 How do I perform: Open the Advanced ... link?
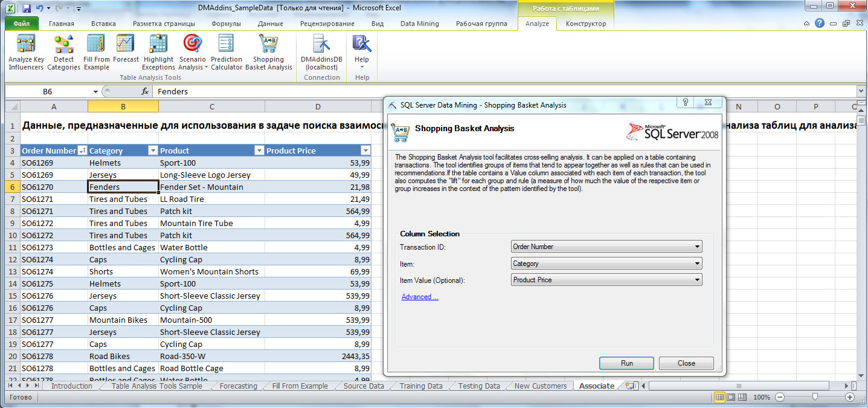420,297
